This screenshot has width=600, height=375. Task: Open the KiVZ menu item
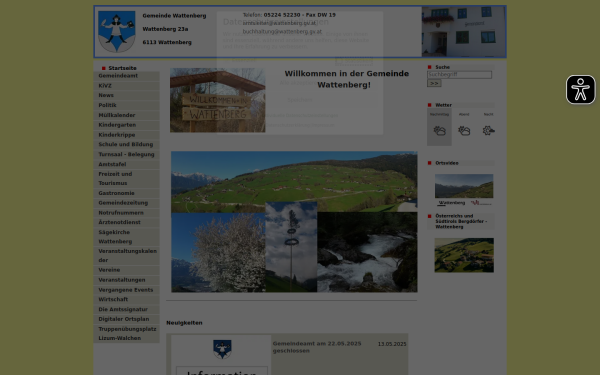tap(126, 86)
